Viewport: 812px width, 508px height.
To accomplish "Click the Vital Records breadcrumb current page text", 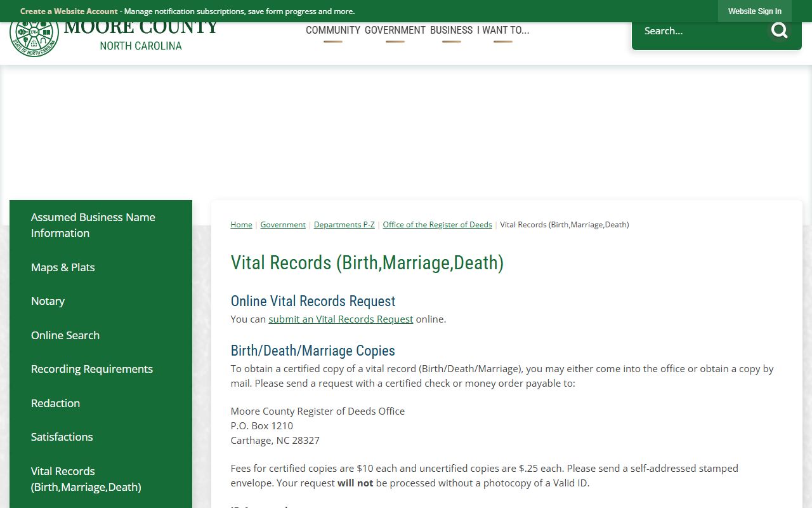I will [565, 225].
